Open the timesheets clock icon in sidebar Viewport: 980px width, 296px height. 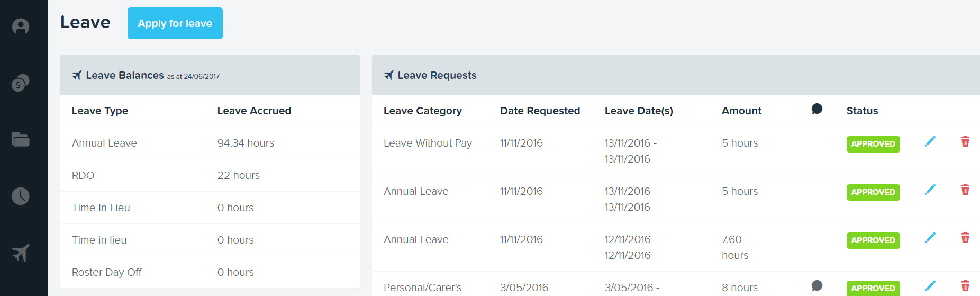(21, 196)
